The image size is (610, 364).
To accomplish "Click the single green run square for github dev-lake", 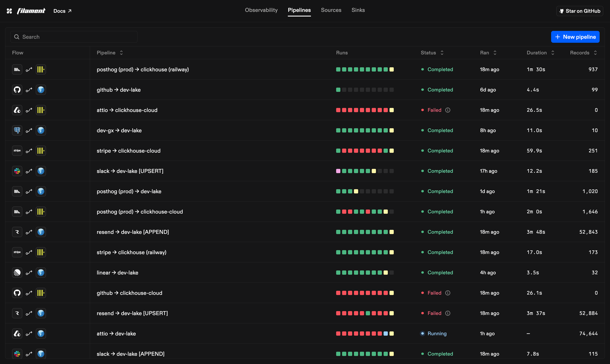I will pos(338,90).
